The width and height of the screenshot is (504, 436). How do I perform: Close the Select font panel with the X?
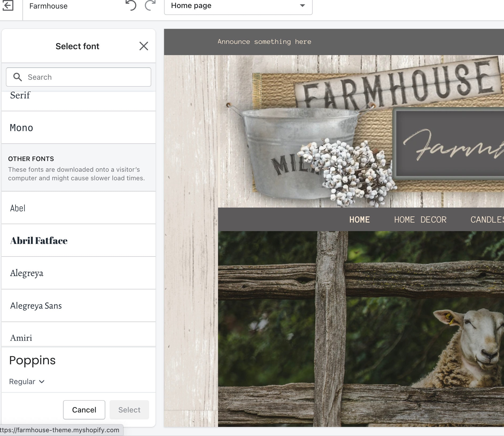144,46
